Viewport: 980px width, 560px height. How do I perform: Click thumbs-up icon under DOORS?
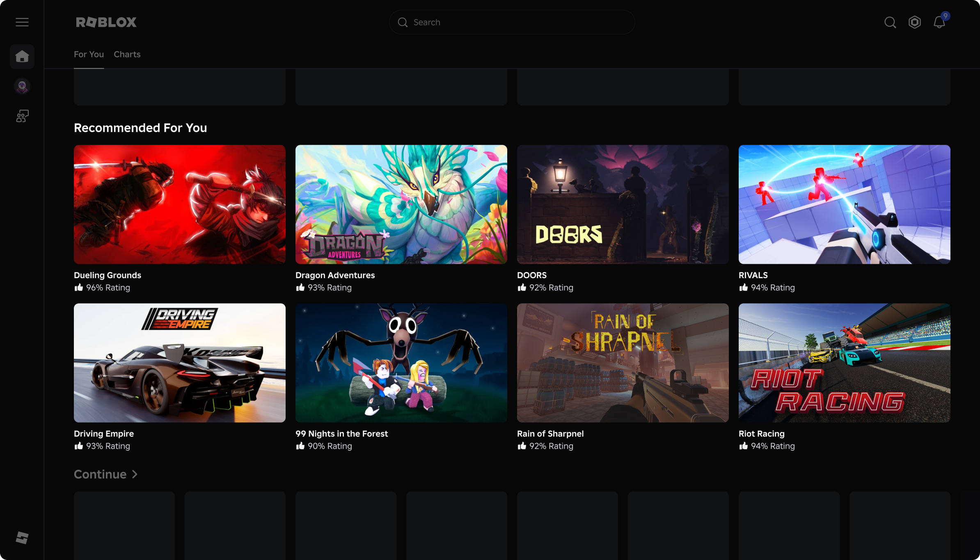point(522,287)
